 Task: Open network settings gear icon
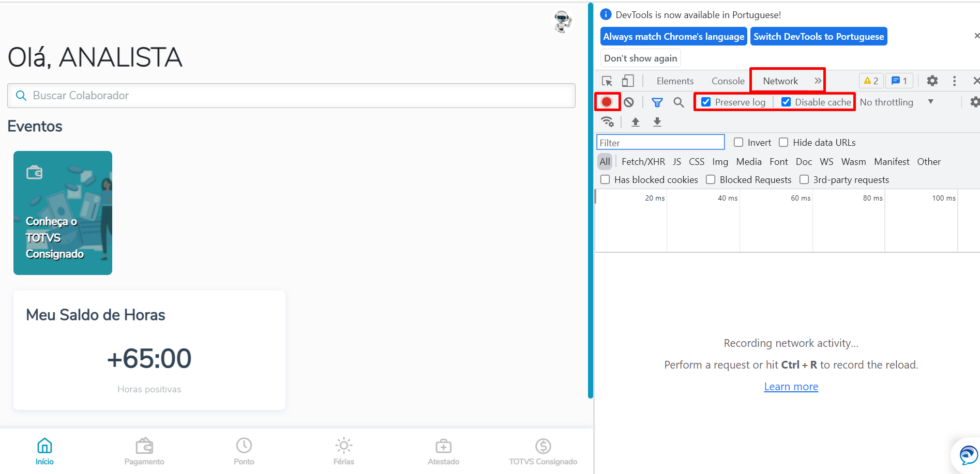pos(974,102)
